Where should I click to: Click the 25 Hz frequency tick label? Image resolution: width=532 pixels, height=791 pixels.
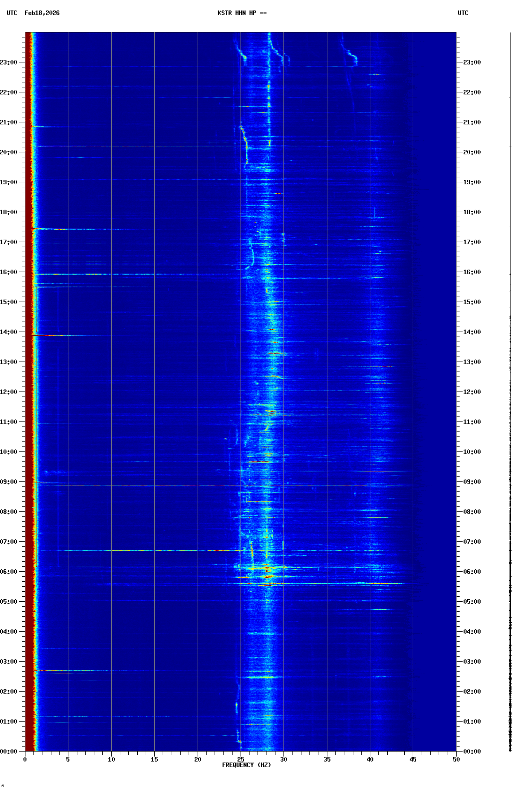[x=241, y=759]
